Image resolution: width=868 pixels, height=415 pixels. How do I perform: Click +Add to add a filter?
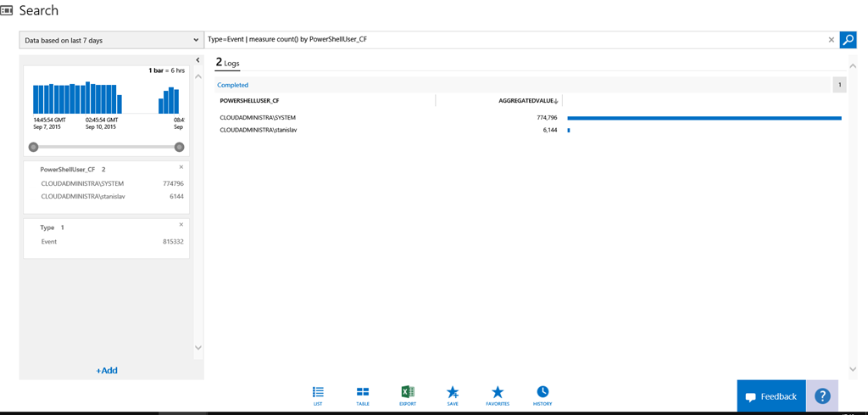click(x=107, y=371)
